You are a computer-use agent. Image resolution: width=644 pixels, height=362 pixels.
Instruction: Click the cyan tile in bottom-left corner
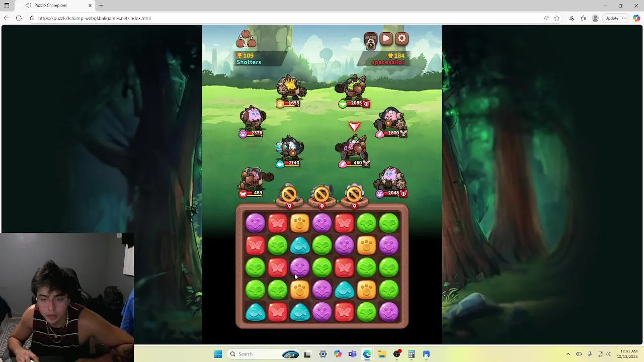(x=255, y=312)
